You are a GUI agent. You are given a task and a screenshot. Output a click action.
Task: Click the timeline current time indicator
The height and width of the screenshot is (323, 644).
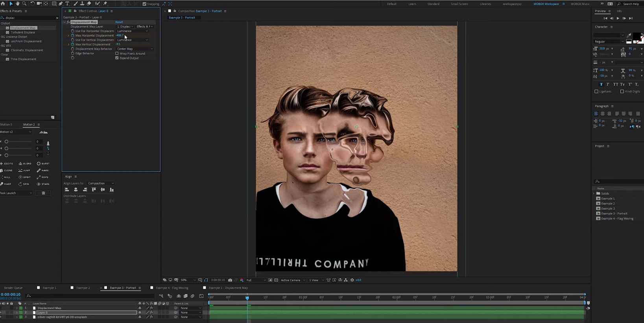pyautogui.click(x=247, y=298)
